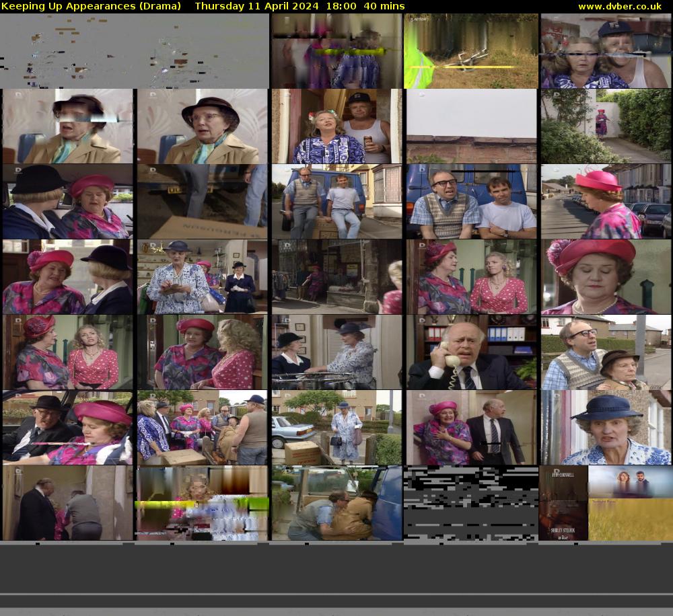Viewport: 673px width, 616px height.
Task: Click the 40 mins duration text
Action: (384, 6)
